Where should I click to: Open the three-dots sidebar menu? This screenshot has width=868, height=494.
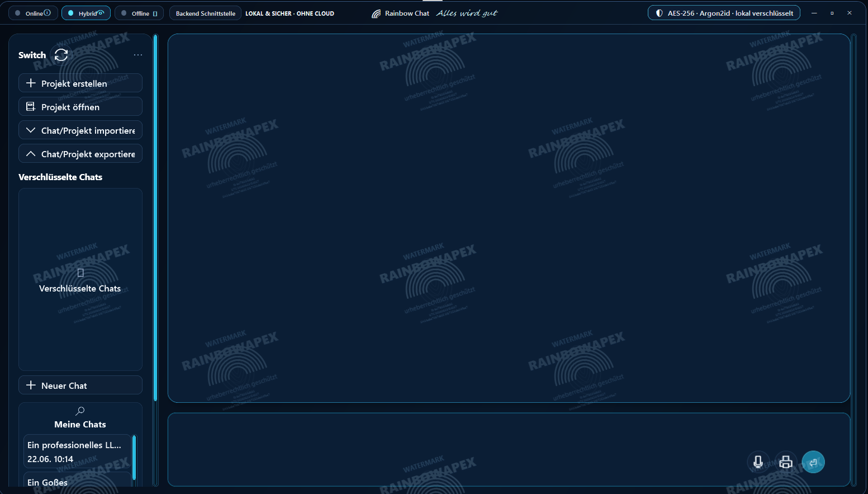138,55
